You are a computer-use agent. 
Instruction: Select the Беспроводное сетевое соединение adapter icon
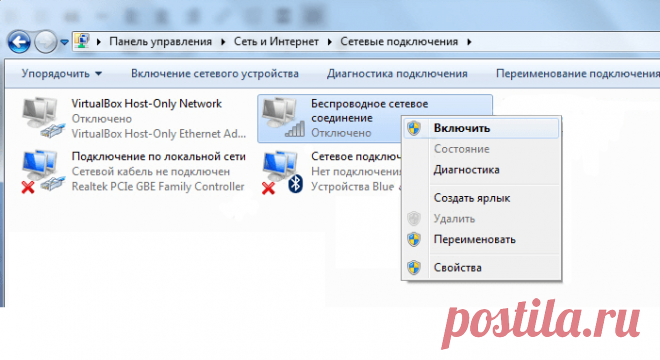tap(283, 117)
